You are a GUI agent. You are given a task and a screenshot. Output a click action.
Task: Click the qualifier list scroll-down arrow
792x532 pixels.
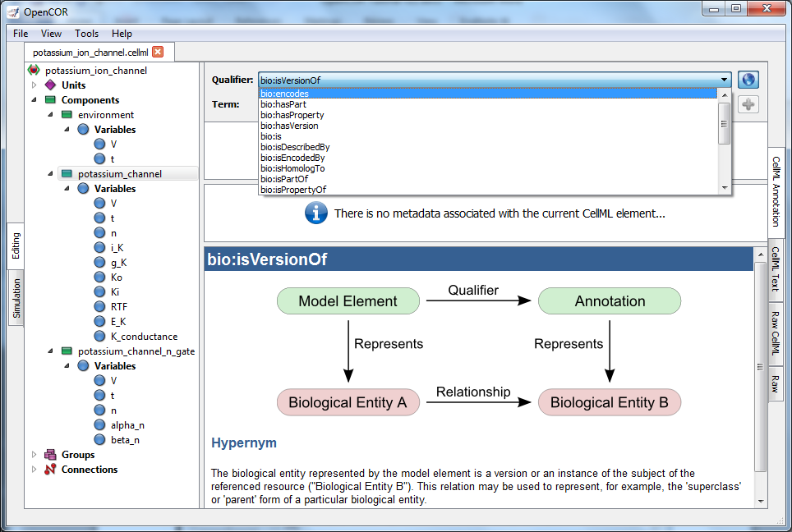click(x=725, y=188)
